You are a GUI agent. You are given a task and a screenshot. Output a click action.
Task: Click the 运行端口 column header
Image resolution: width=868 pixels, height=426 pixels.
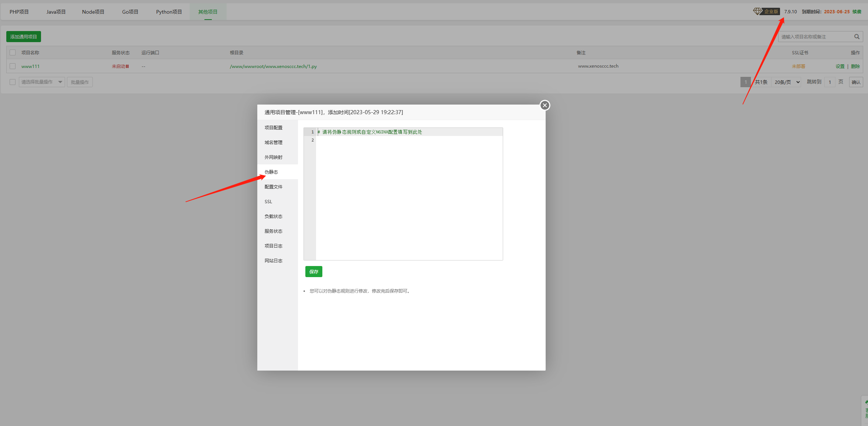coord(150,53)
